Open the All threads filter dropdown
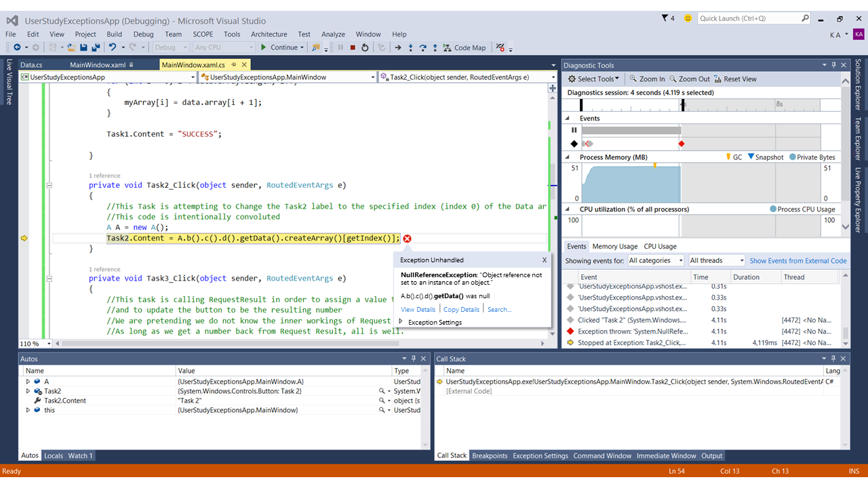 point(717,260)
